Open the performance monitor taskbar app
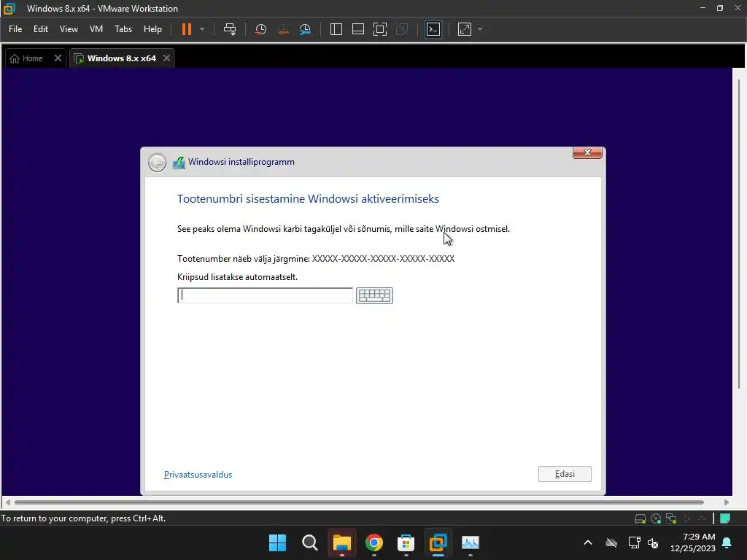The height and width of the screenshot is (560, 747). (471, 542)
